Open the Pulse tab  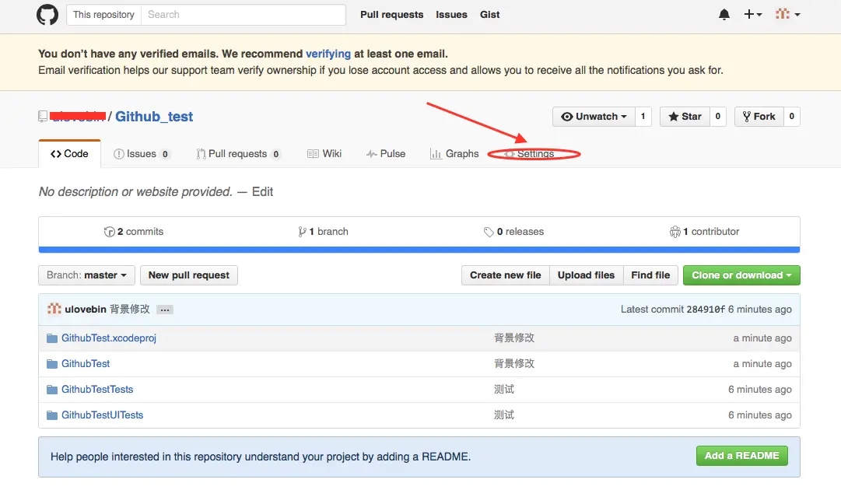[x=386, y=154]
